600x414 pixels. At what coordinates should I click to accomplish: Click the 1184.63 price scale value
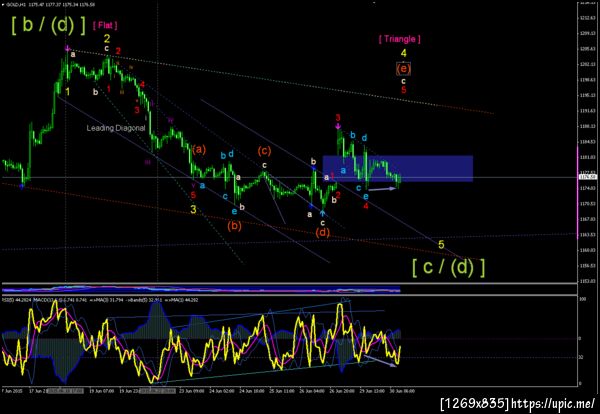tap(587, 142)
